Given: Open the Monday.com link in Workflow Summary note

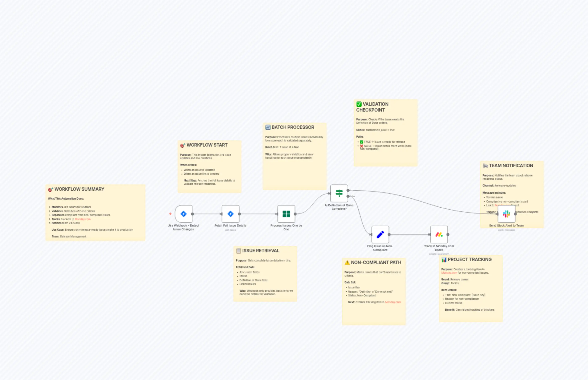Looking at the screenshot, I should click(83, 219).
